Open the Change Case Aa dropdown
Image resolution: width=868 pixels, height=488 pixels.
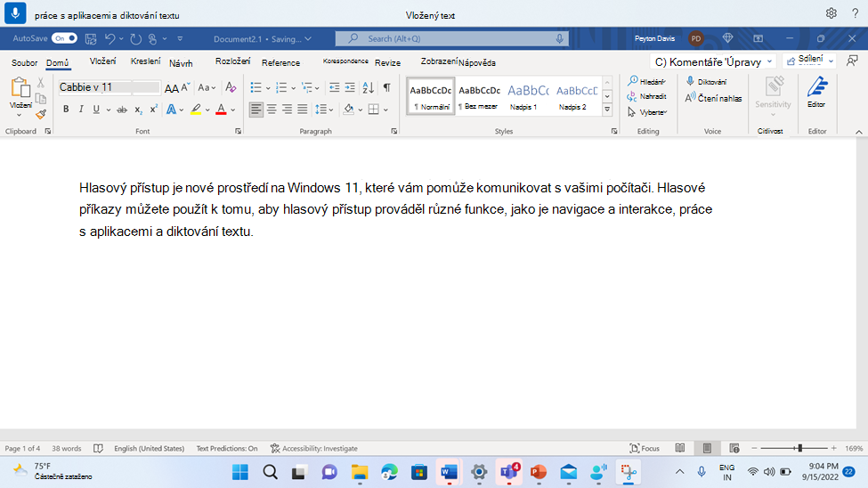coord(207,87)
